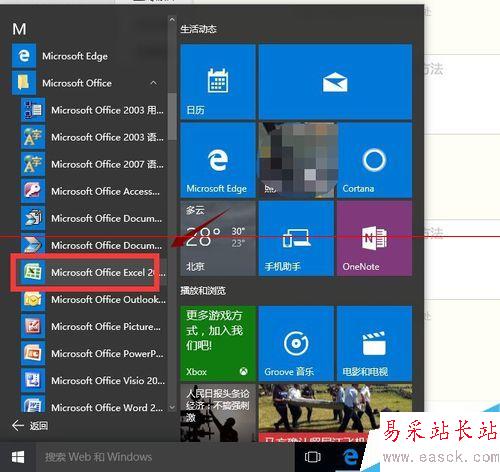The height and width of the screenshot is (472, 500).
Task: Click the scroll-down arrow of the app list
Action: [172, 407]
